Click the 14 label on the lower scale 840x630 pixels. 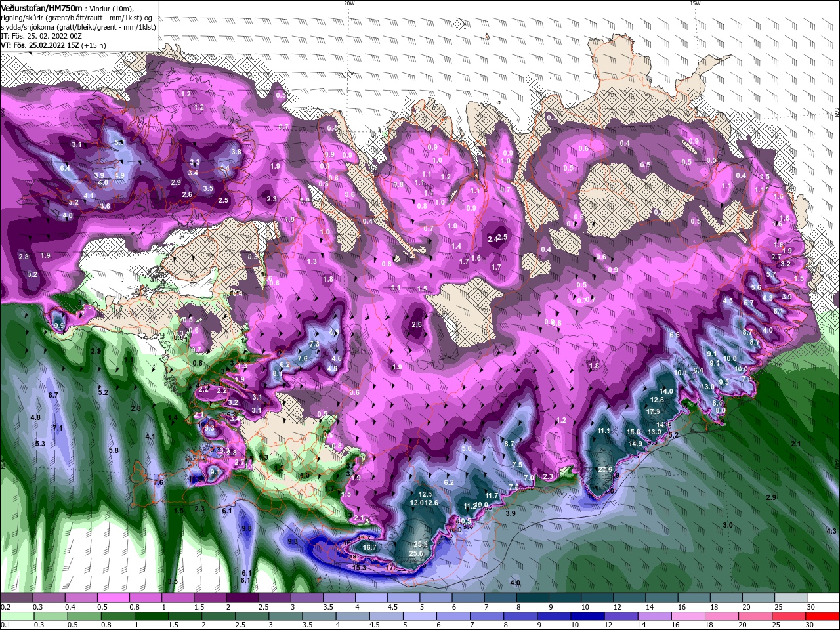click(642, 625)
